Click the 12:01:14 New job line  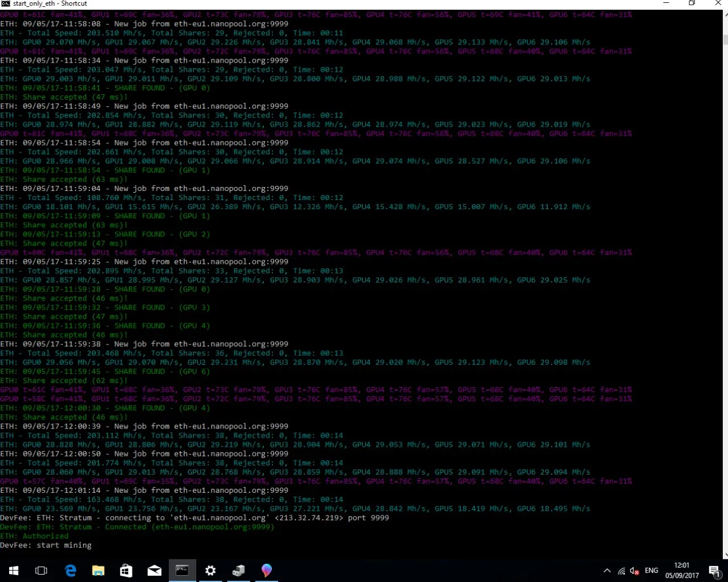[x=144, y=490]
